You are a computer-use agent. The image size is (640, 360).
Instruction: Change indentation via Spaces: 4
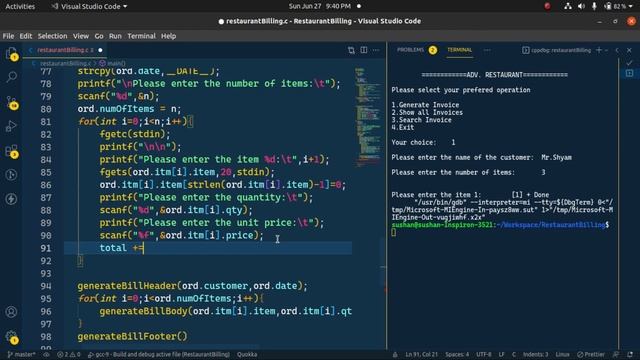tap(457, 354)
